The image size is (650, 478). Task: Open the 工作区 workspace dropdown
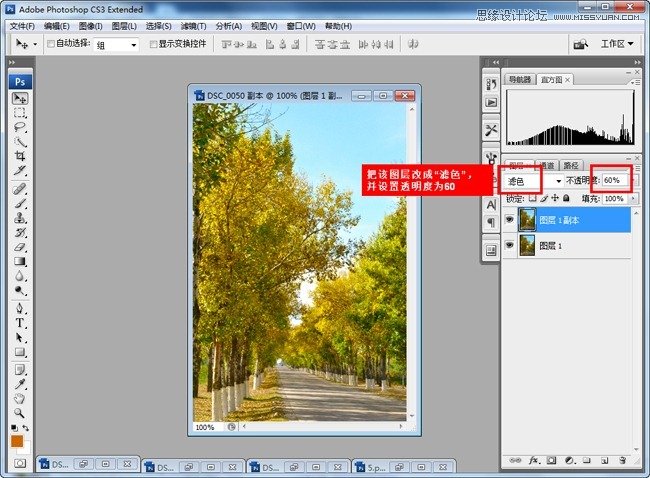coord(617,44)
